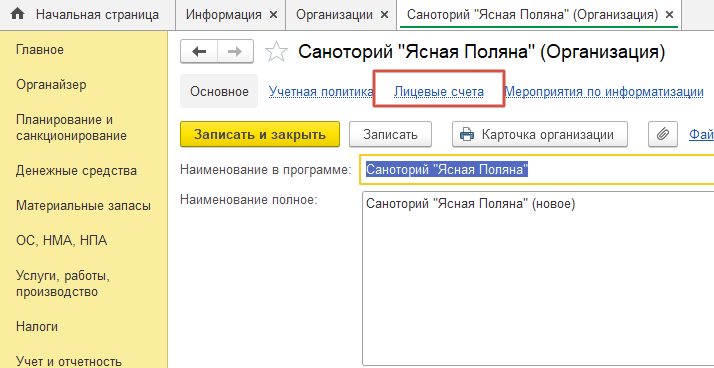Click the Наименование полное label
714x368 pixels.
coord(249,199)
